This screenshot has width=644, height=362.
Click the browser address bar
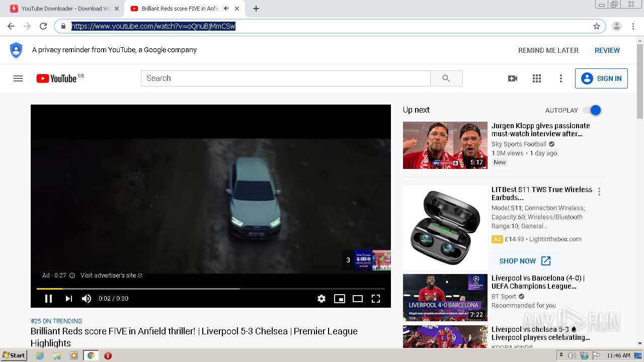(x=330, y=26)
